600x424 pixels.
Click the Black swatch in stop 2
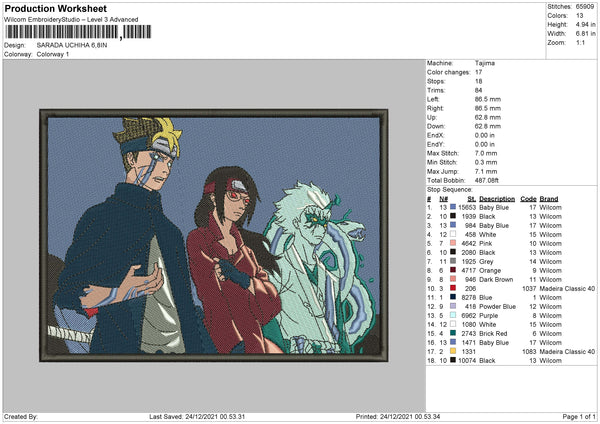453,216
